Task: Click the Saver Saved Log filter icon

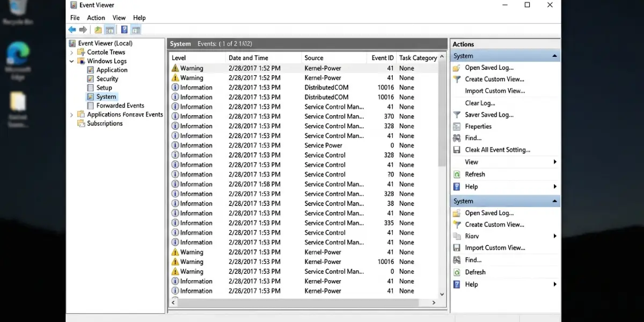Action: [457, 115]
